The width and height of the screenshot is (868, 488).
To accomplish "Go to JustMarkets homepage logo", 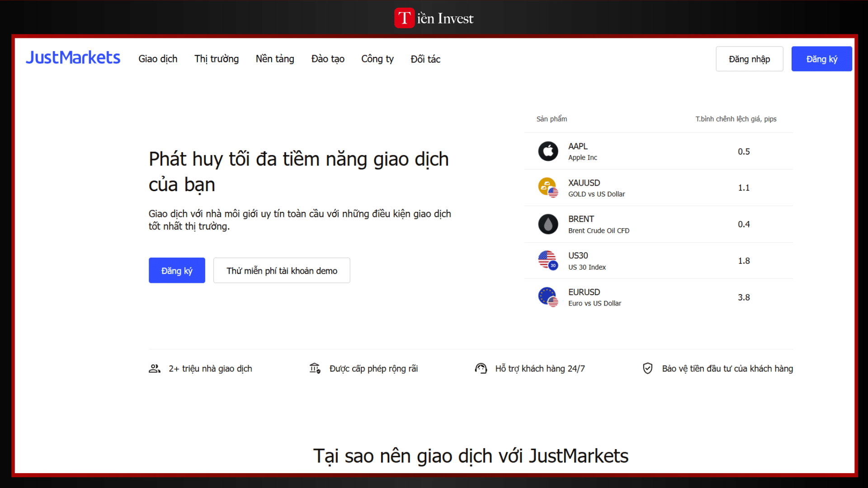I will point(73,58).
